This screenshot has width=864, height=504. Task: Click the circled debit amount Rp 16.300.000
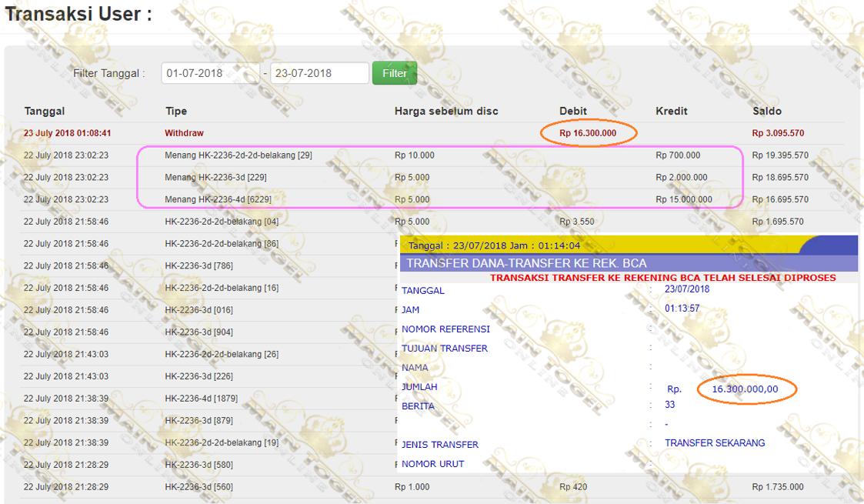coord(588,133)
